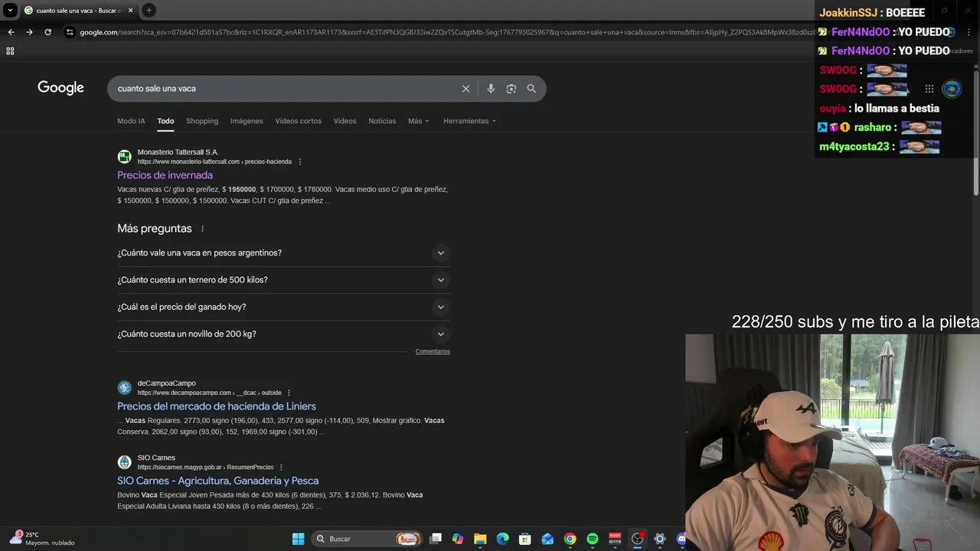Click the taskbar Buscar search box

tap(367, 539)
